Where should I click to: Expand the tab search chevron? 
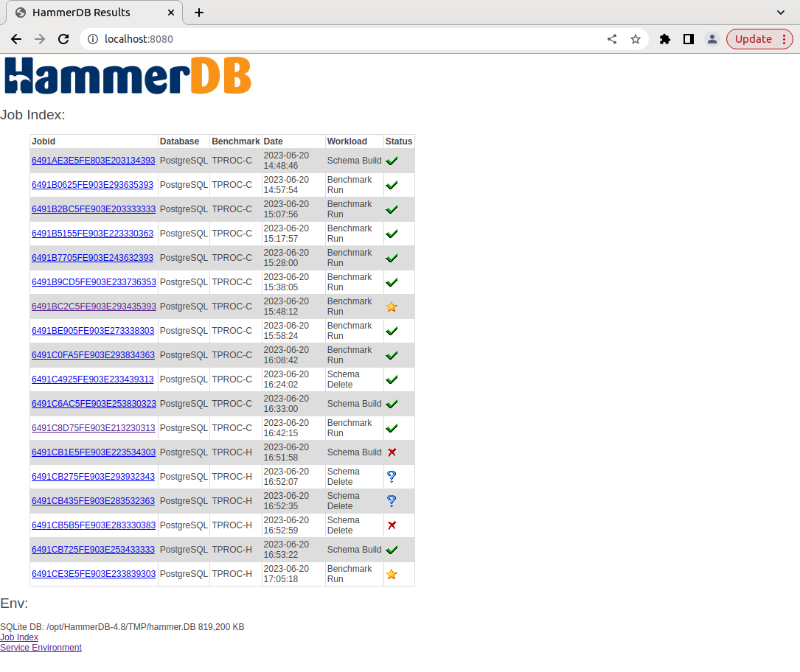point(781,13)
